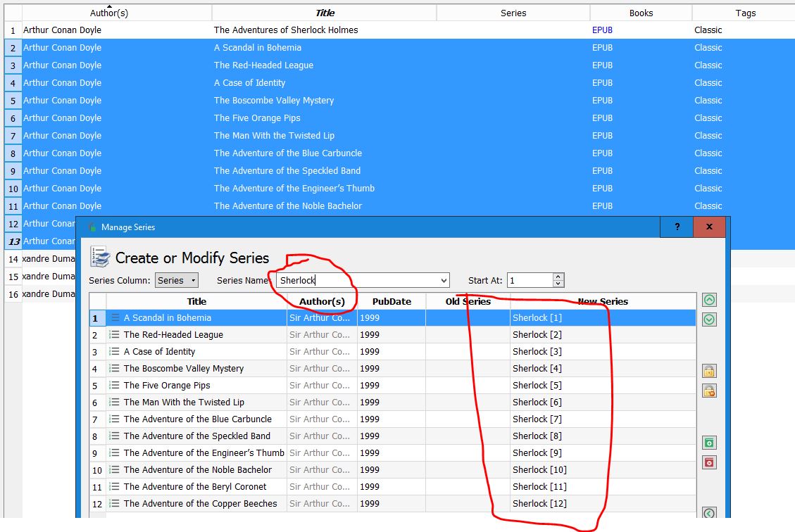Sort library by Title column header
This screenshot has height=532, width=795.
(325, 13)
